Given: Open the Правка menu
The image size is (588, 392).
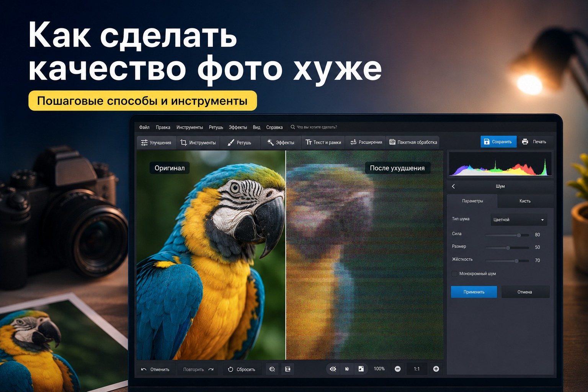Looking at the screenshot, I should [x=163, y=127].
